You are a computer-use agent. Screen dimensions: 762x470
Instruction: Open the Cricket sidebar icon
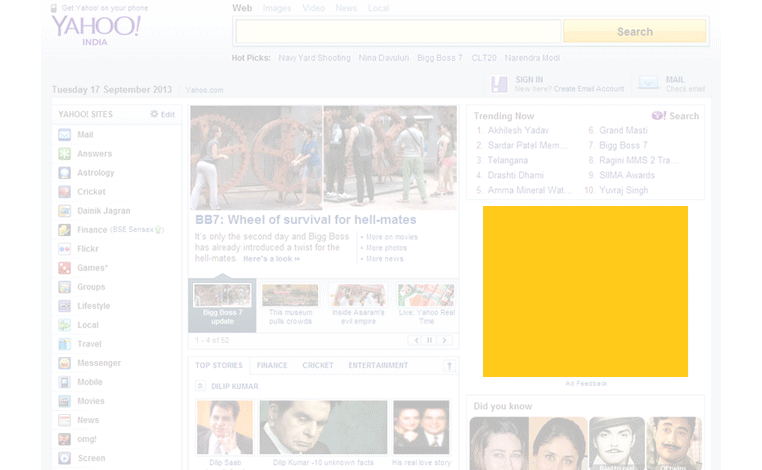click(65, 191)
